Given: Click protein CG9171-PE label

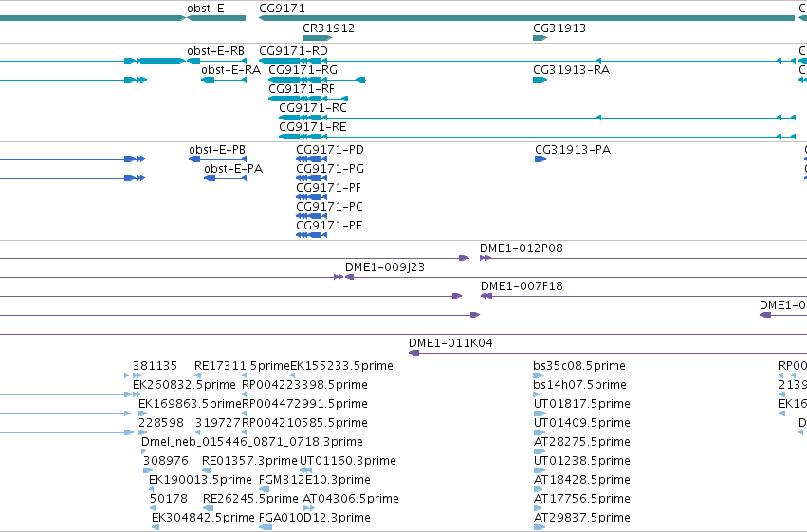Looking at the screenshot, I should click(329, 226).
